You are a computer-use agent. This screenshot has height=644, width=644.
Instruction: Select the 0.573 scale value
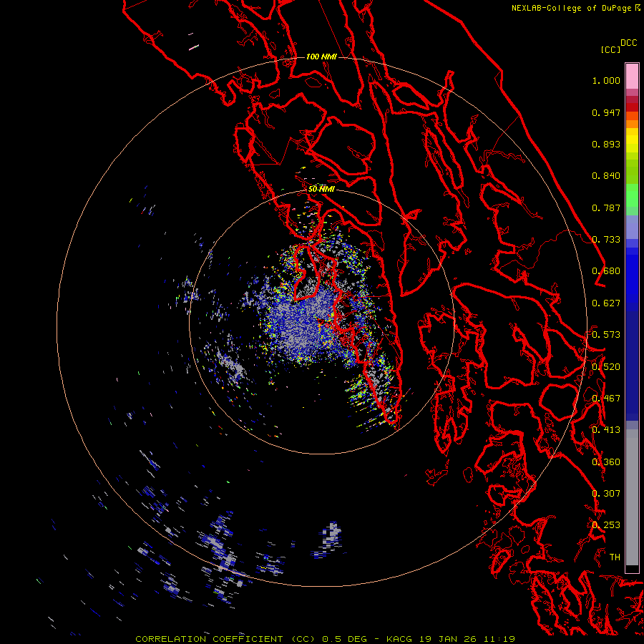pos(606,335)
